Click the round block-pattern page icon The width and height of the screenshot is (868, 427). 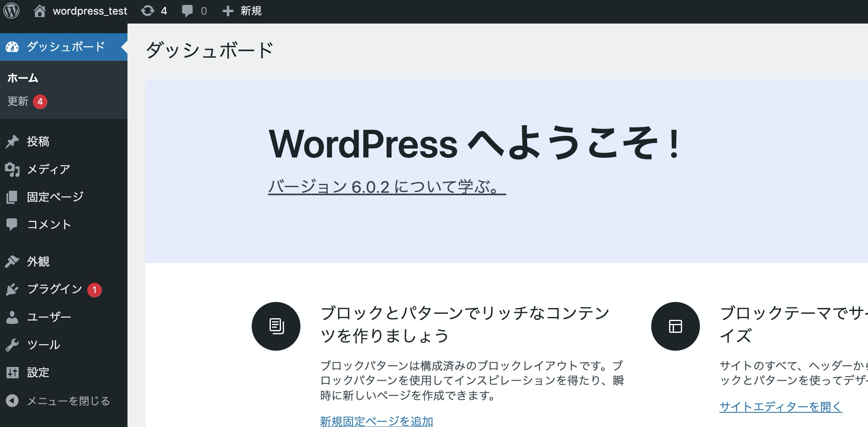[276, 326]
